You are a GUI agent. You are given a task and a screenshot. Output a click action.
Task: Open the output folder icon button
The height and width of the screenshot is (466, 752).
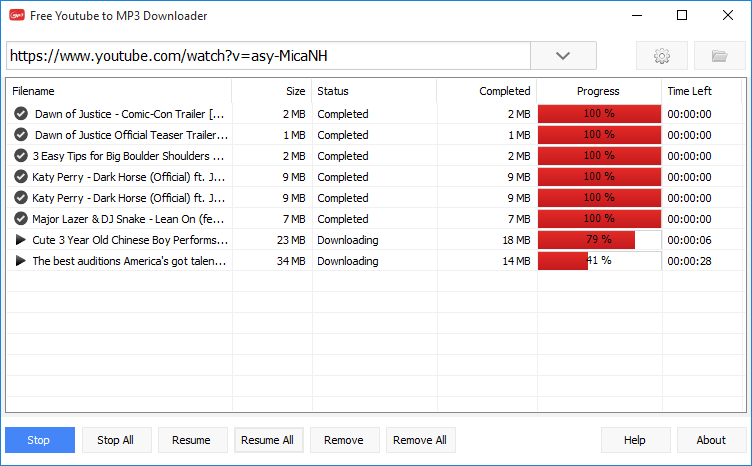point(719,56)
